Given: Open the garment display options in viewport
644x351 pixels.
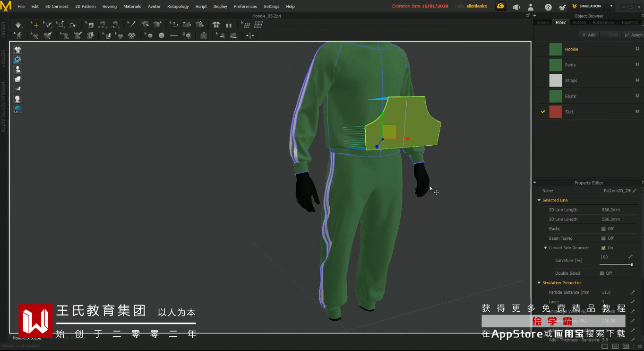Looking at the screenshot, I should pos(17,50).
